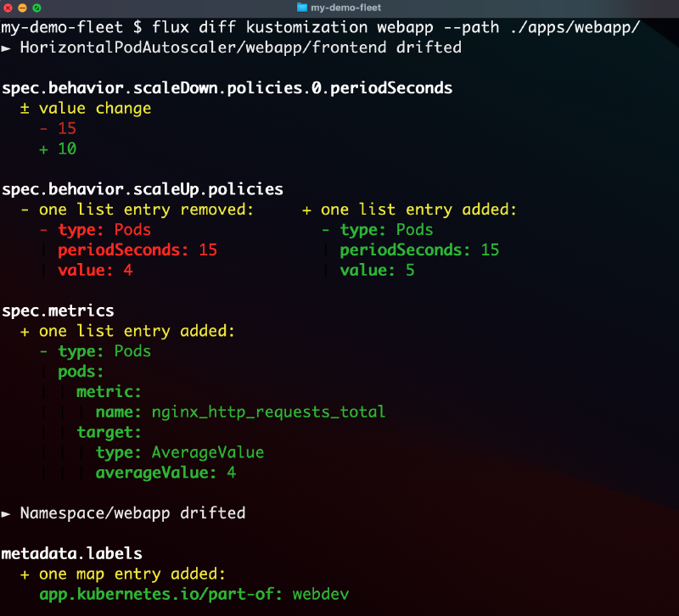The image size is (679, 616).
Task: Select the spec.behavior.scaleUp.policies heading
Action: coord(142,189)
